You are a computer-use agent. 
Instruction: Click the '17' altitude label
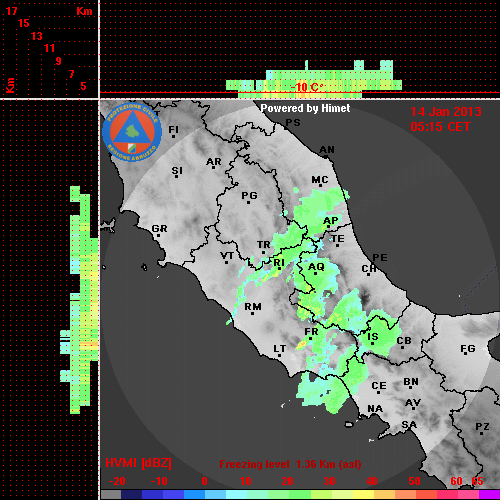click(11, 11)
